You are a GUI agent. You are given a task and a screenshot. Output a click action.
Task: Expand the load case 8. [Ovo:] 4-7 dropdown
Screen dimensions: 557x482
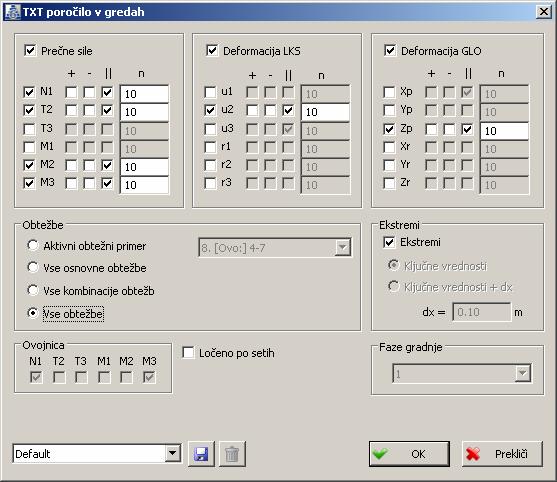pos(343,248)
